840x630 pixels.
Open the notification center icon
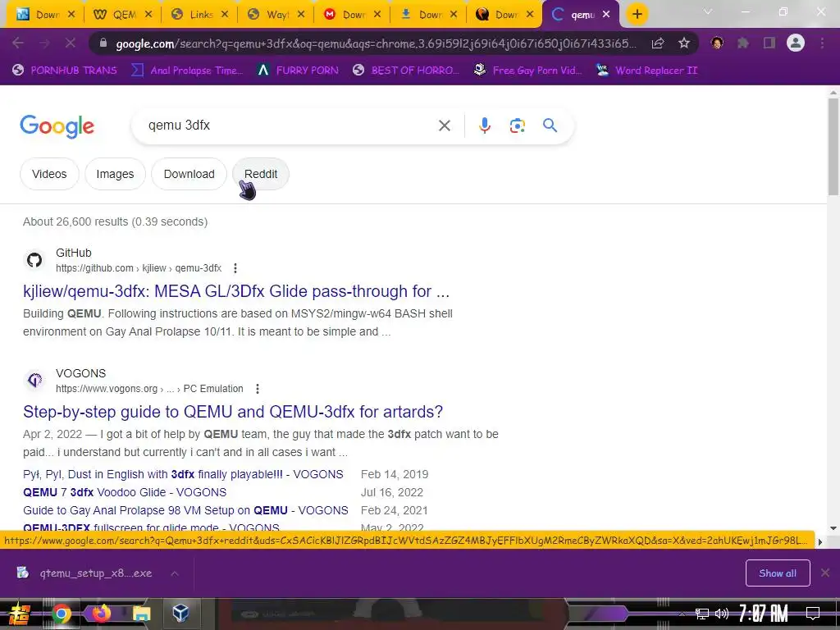(813, 613)
